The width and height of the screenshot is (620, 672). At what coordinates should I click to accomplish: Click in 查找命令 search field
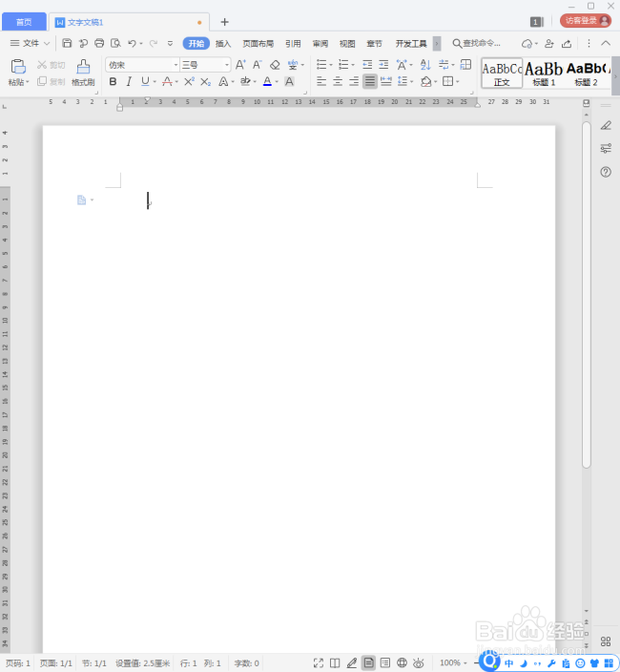click(477, 43)
